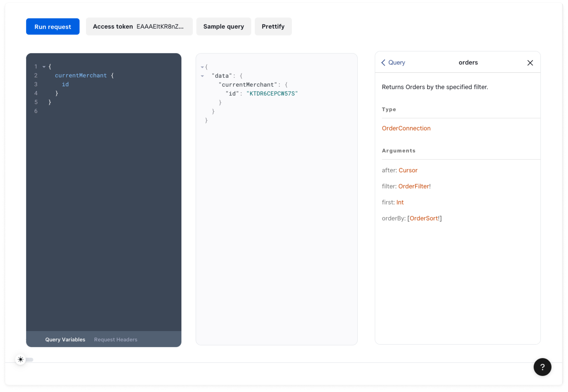
Task: Switch to Request Headers tab
Action: pyautogui.click(x=115, y=339)
